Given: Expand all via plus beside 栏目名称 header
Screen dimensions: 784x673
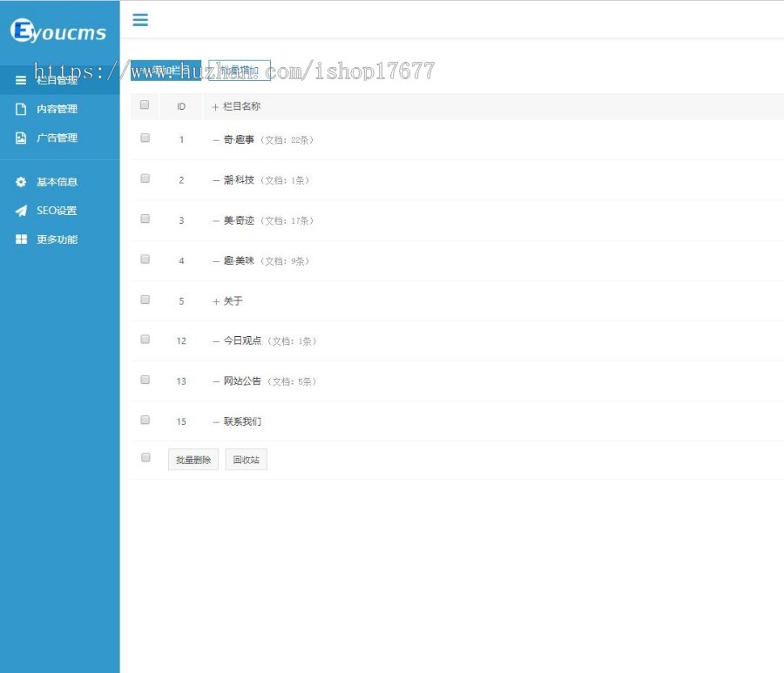Looking at the screenshot, I should [215, 107].
